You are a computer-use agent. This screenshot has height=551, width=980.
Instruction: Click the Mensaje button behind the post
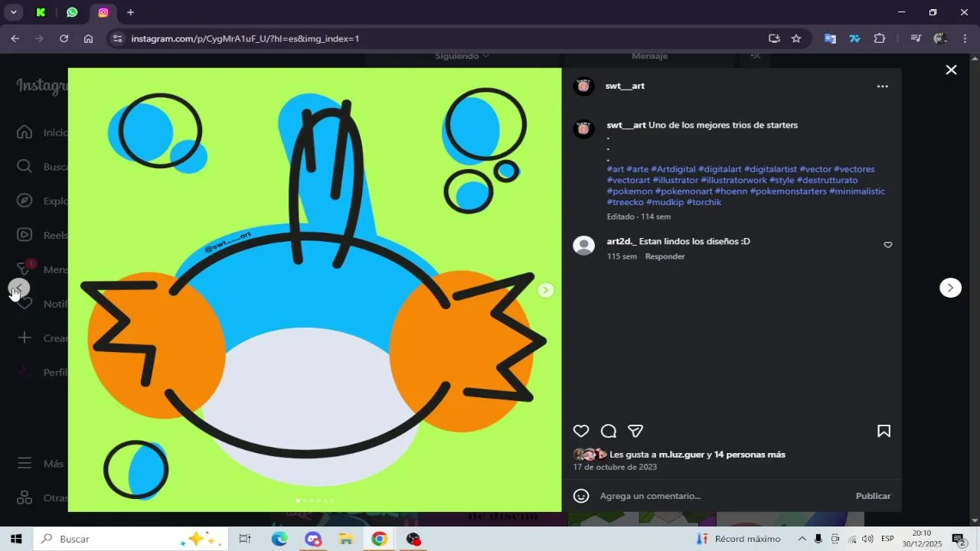tap(649, 56)
